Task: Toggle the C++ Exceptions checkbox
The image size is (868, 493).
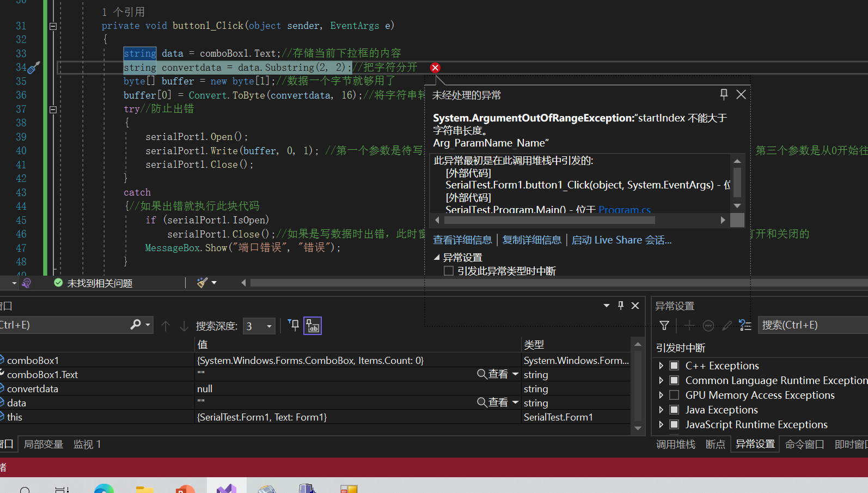Action: click(674, 366)
